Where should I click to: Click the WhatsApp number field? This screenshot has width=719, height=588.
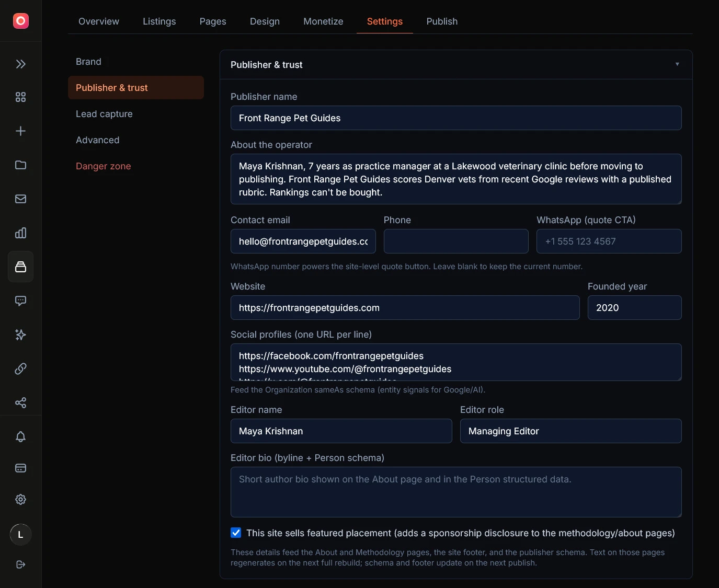(609, 241)
